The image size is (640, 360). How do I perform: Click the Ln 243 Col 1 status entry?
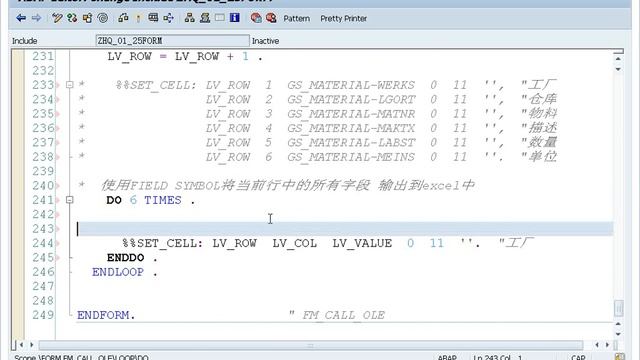(x=498, y=357)
